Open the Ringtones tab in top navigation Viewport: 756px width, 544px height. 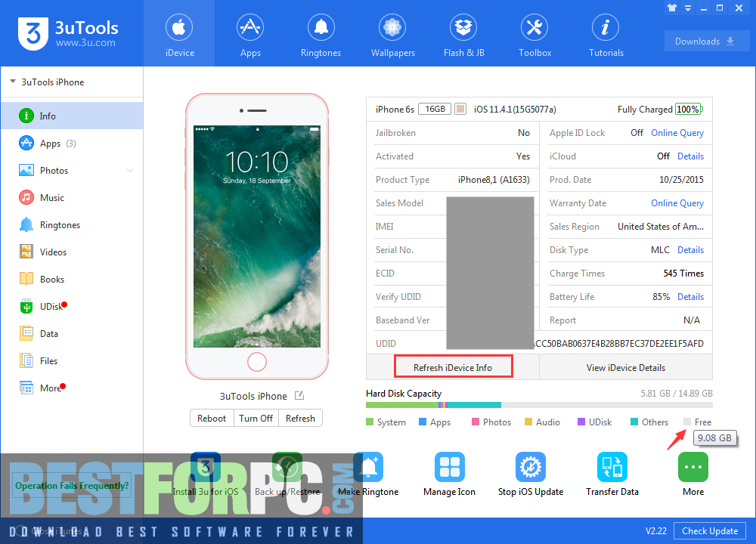321,34
